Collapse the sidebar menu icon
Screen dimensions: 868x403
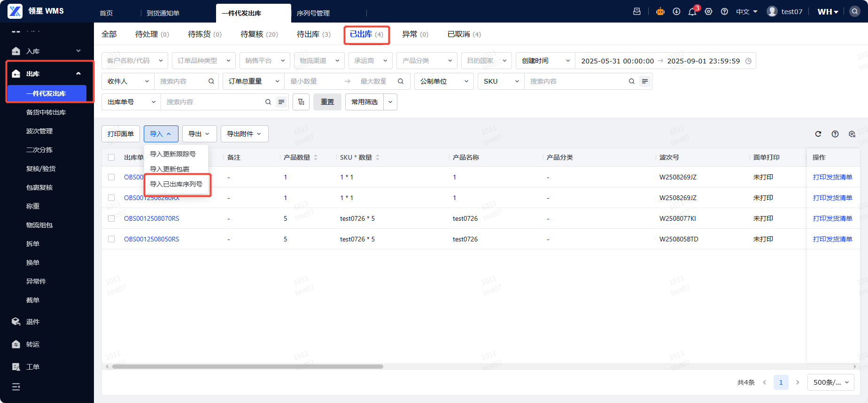(16, 387)
